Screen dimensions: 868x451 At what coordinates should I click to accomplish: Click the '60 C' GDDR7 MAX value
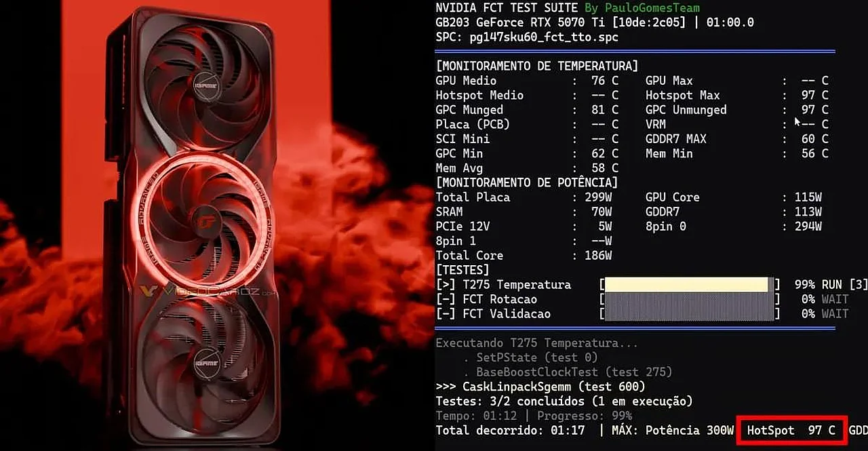coord(814,139)
